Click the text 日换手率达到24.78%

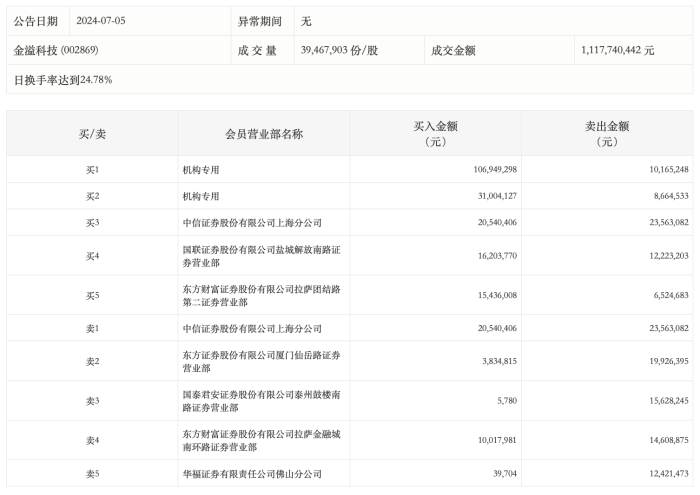63,80
